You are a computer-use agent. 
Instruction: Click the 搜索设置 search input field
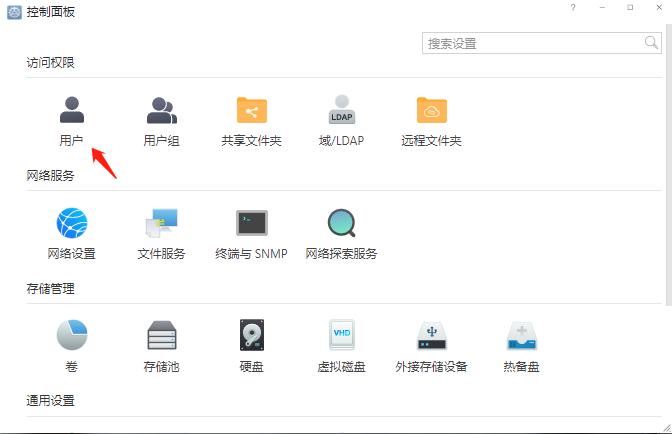[530, 43]
